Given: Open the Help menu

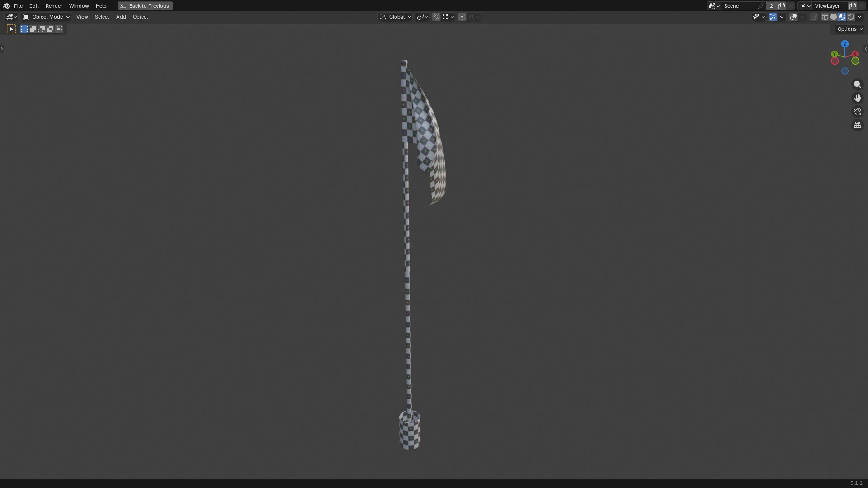Looking at the screenshot, I should pos(101,6).
